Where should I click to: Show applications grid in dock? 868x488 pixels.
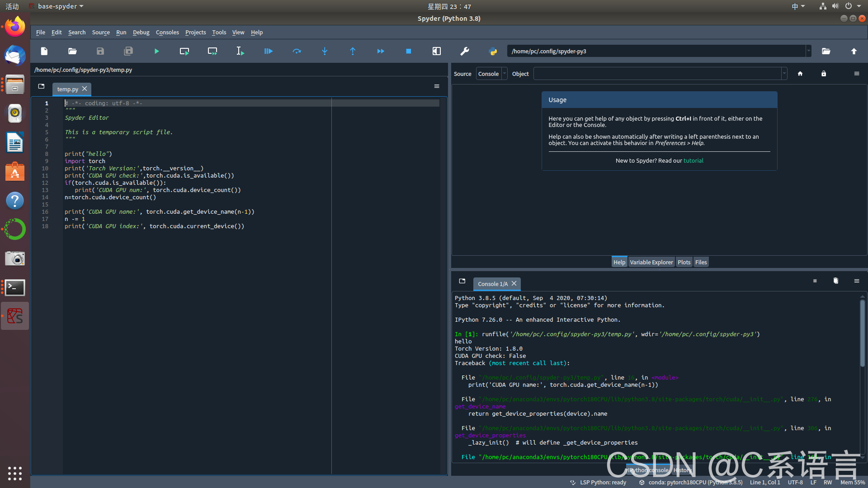point(15,473)
